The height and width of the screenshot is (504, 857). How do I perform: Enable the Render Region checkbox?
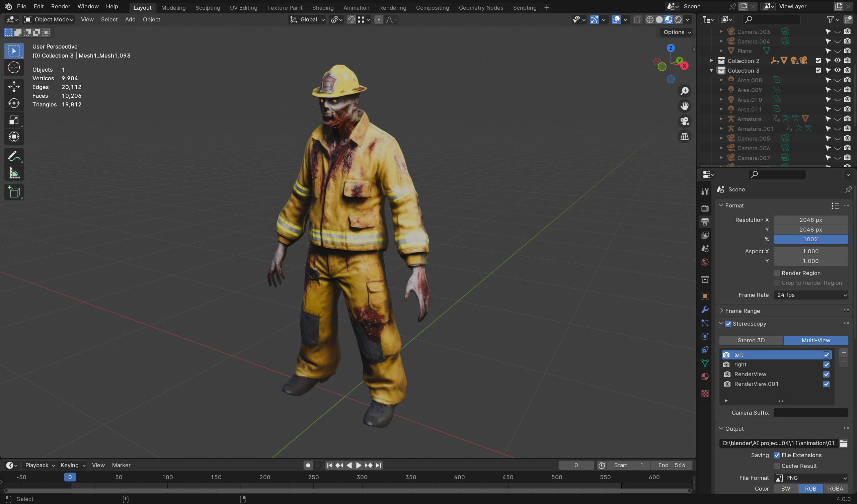(x=777, y=273)
